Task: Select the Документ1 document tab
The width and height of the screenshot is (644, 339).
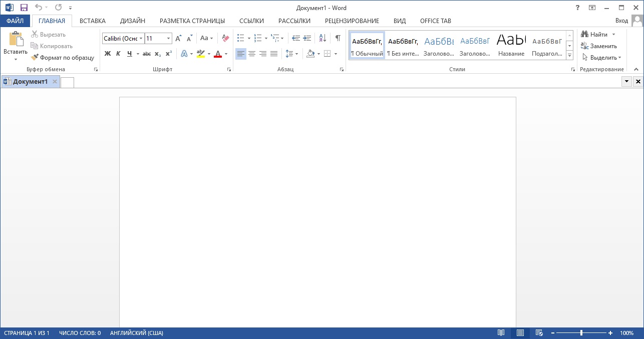Action: pos(30,82)
